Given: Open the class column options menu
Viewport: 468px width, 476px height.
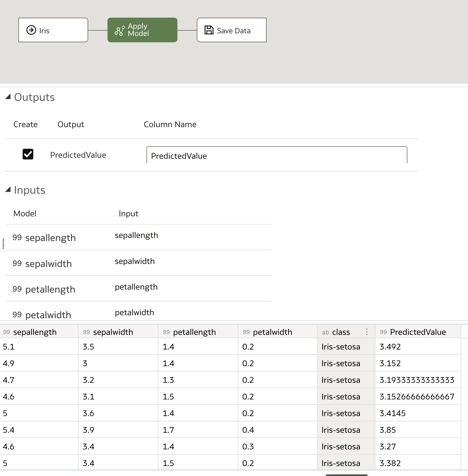Looking at the screenshot, I should [x=366, y=332].
